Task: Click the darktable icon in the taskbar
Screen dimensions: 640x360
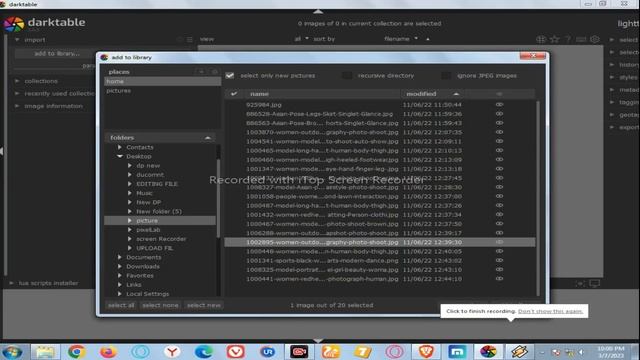Action: click(488, 351)
